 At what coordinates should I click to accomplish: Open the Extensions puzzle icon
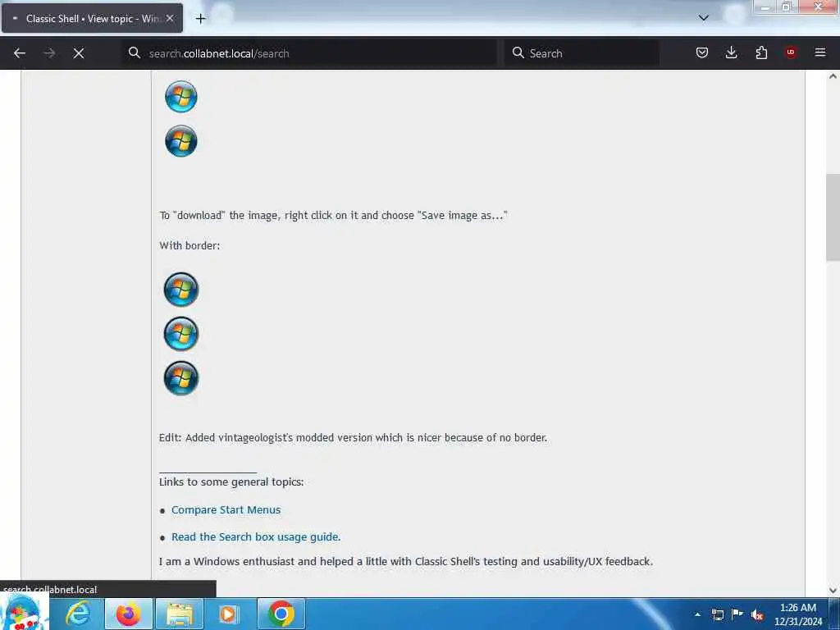tap(761, 52)
